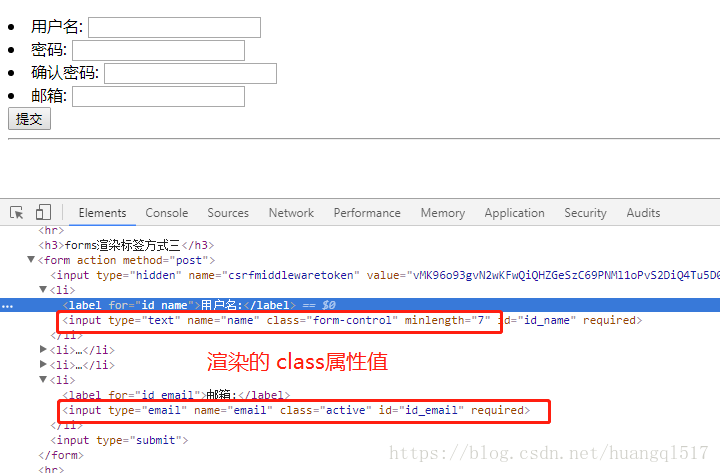720x473 pixels.
Task: Select the closing /form tag line
Action: pyautogui.click(x=61, y=455)
